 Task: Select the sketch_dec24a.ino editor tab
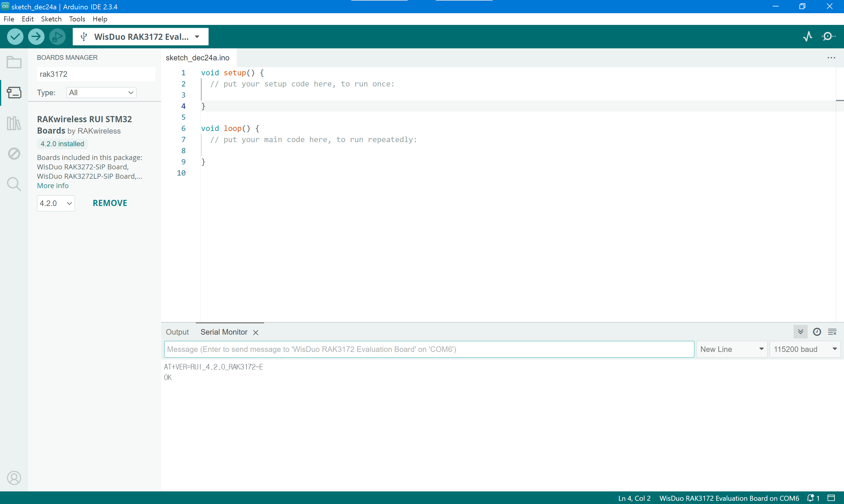point(197,58)
